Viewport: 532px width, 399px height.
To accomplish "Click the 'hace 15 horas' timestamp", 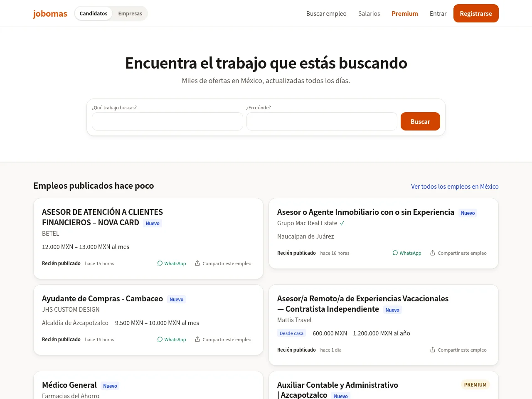I will click(99, 264).
